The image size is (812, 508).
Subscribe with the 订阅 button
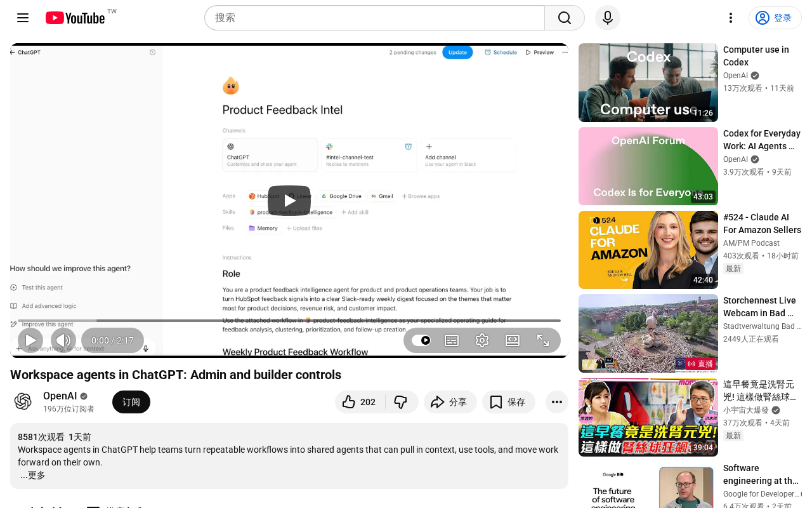click(131, 402)
